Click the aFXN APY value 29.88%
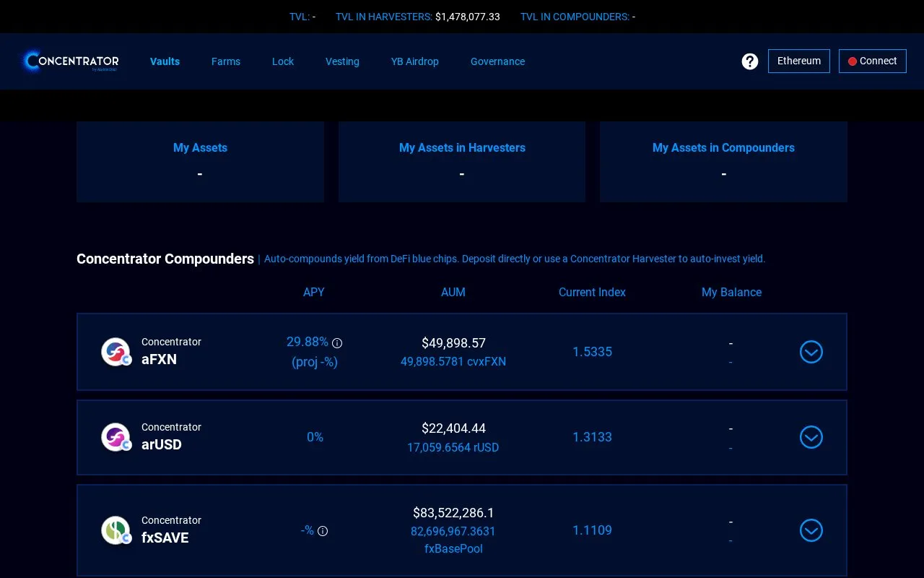The width and height of the screenshot is (924, 578). coord(308,342)
